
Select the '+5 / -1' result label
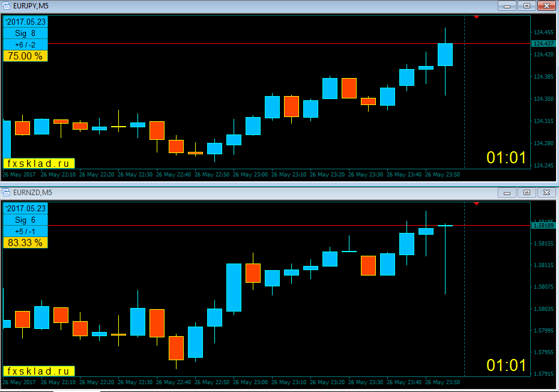(x=25, y=231)
